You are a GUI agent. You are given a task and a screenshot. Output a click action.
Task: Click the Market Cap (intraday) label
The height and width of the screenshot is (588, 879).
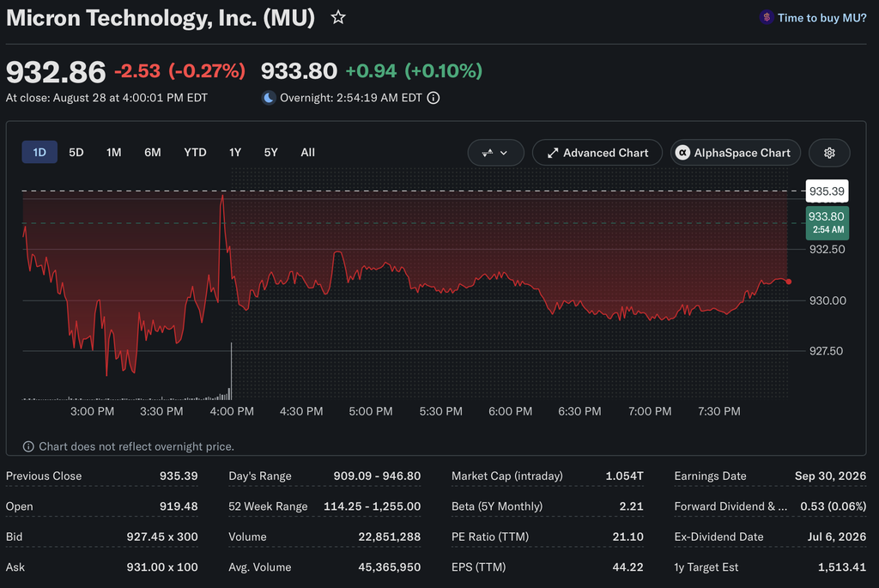coord(506,476)
